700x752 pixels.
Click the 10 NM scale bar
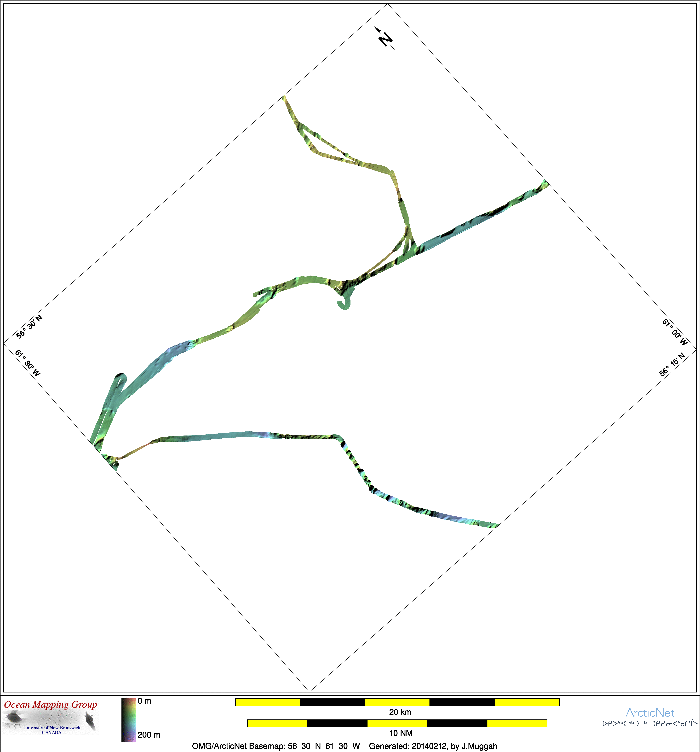tap(397, 723)
